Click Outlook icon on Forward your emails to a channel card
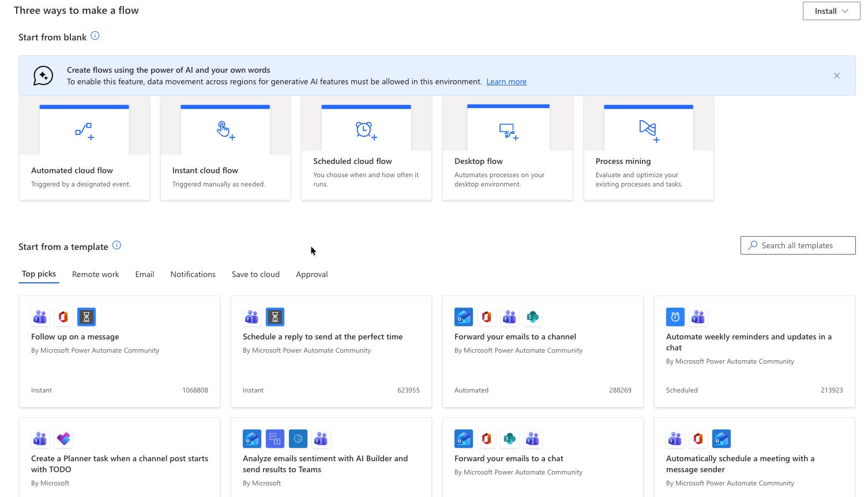This screenshot has width=868, height=497. click(464, 317)
